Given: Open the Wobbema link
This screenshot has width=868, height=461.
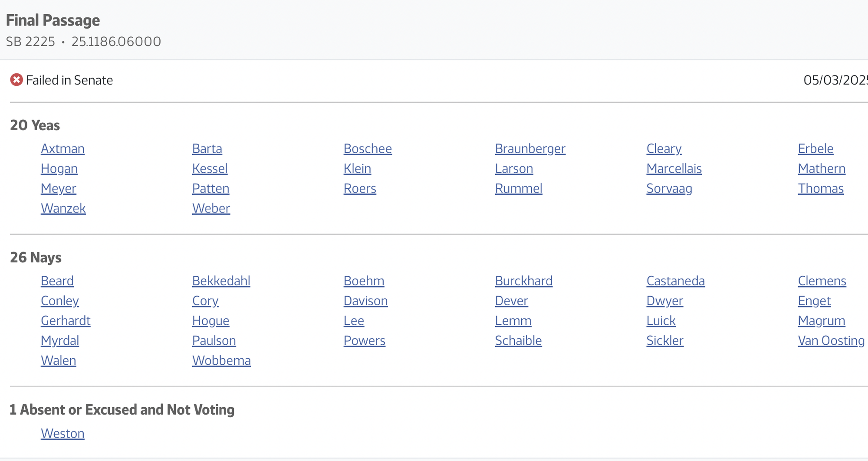Looking at the screenshot, I should point(221,360).
